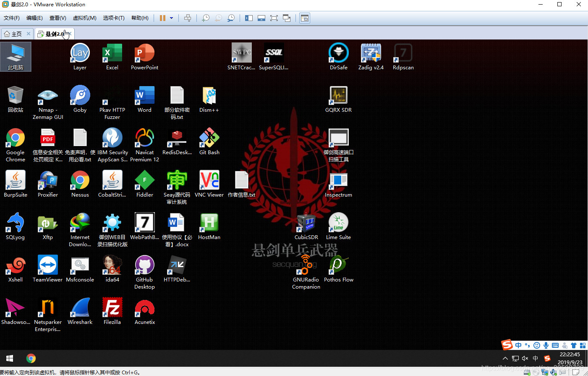Open Sogou emoji face button
Screen dimensions: 588x376
click(537, 345)
